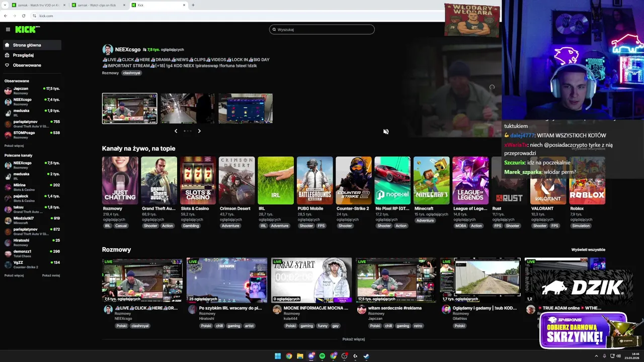Click the Simulation tag under Roblox
Image resolution: width=644 pixels, height=362 pixels.
(x=581, y=226)
